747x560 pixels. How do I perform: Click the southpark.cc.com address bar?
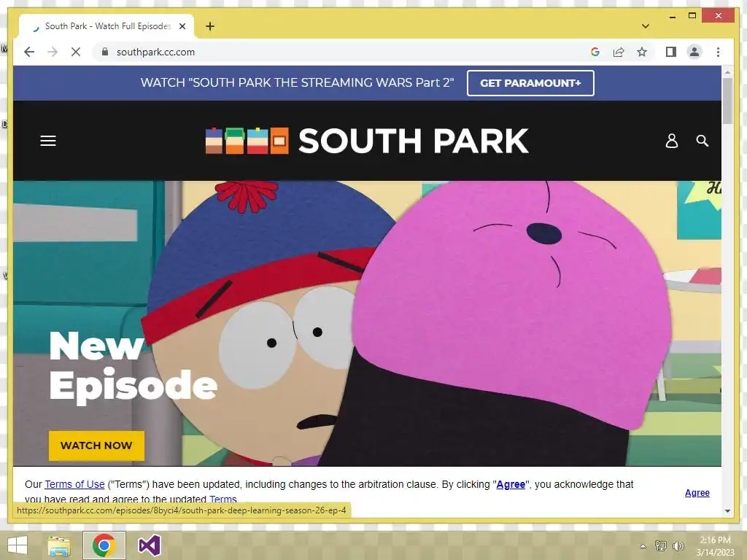343,52
